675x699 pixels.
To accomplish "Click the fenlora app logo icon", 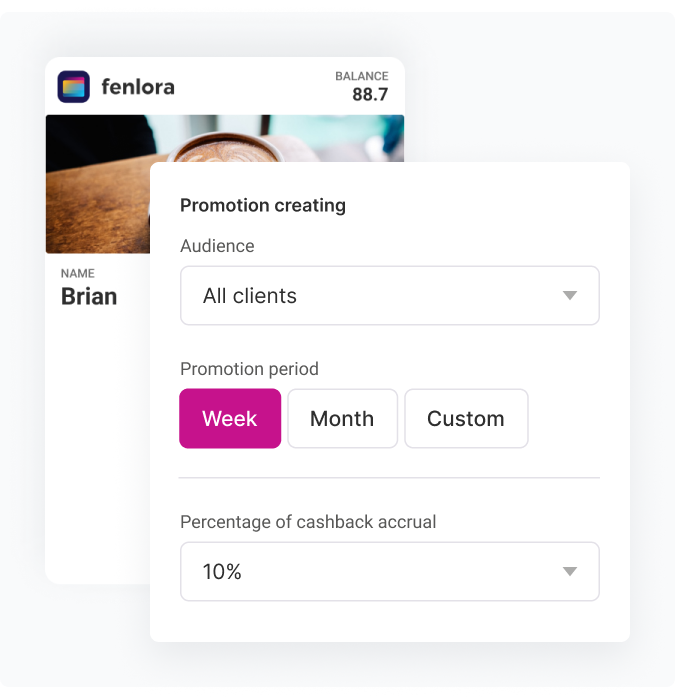I will (74, 87).
